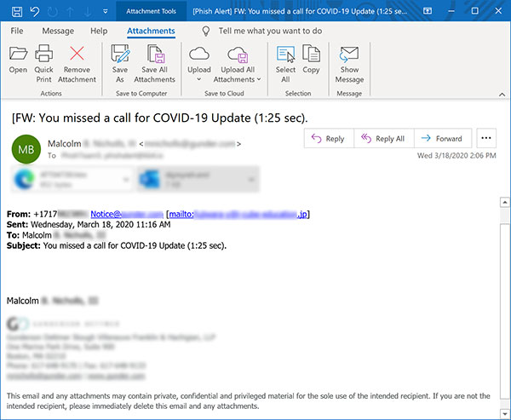Screen dimensions: 511x420
Task: Click the Reply All button
Action: tap(383, 139)
